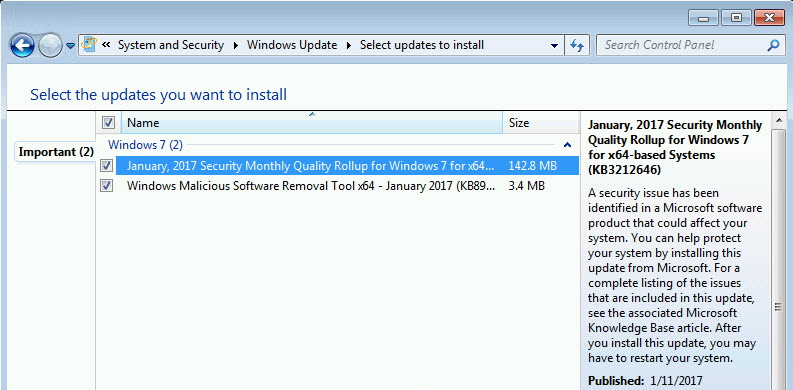Refresh the page with the refresh icon
Image resolution: width=793 pixels, height=390 pixels.
pyautogui.click(x=577, y=45)
